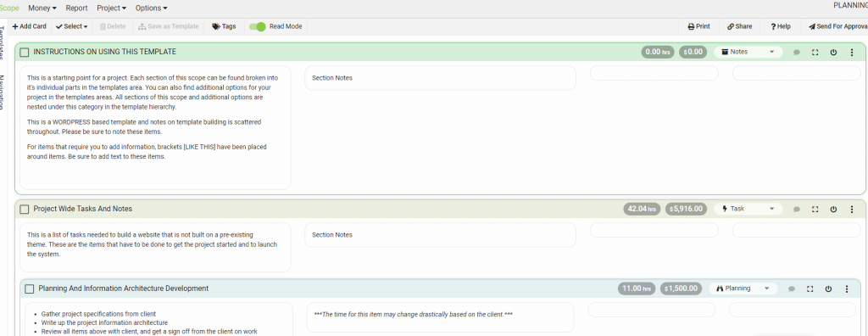Click the $5,916.00 cost badge
This screenshot has height=336, width=868.
click(x=686, y=209)
